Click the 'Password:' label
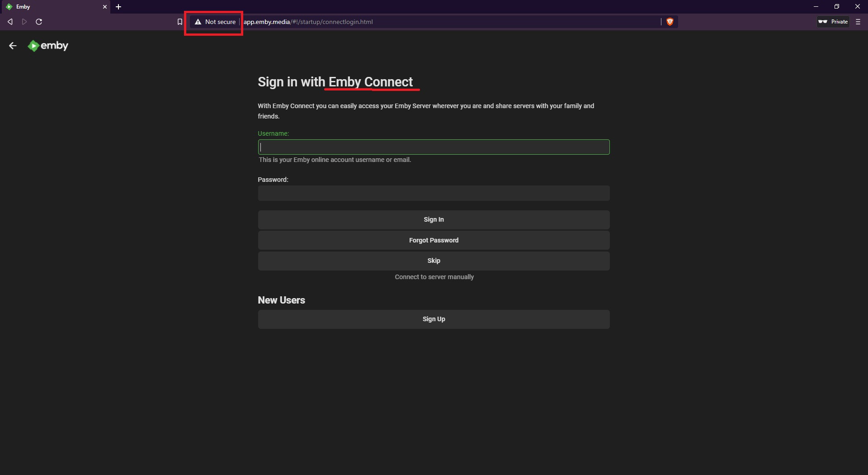 (x=273, y=180)
